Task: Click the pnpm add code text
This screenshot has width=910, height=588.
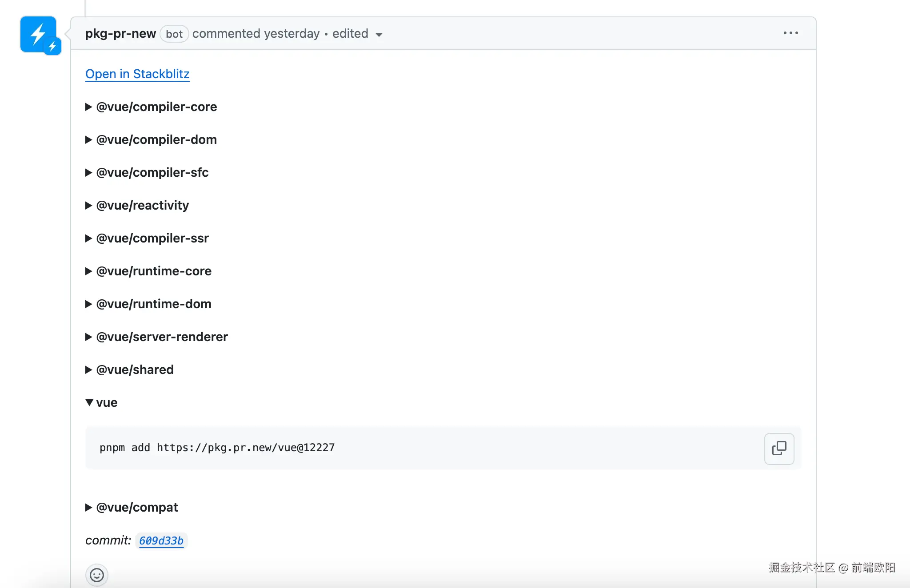Action: [x=217, y=448]
